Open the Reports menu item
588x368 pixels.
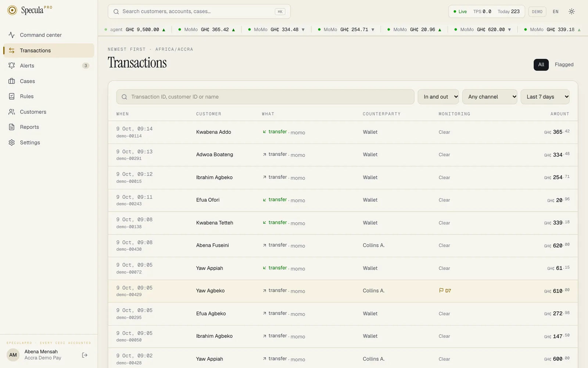(49, 127)
